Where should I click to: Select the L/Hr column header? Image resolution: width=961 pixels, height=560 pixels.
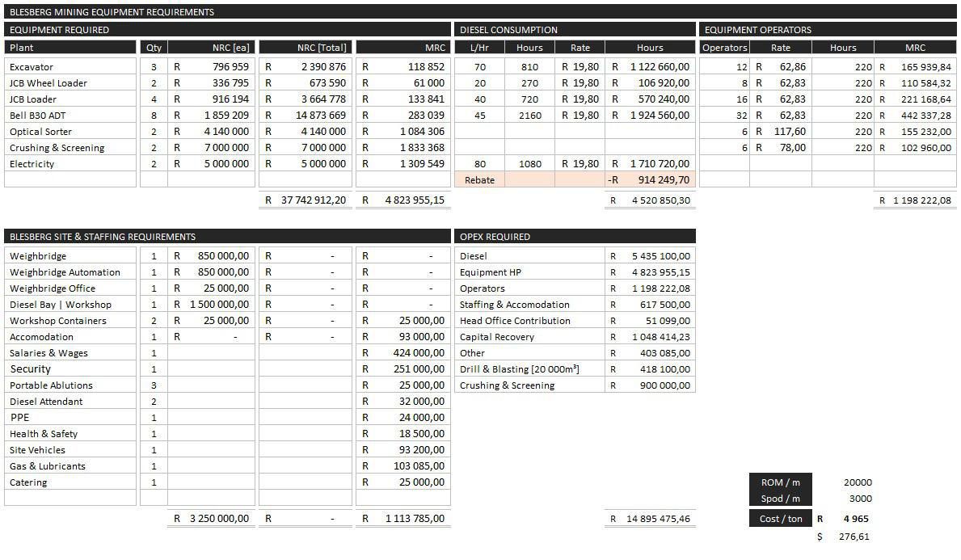[480, 48]
